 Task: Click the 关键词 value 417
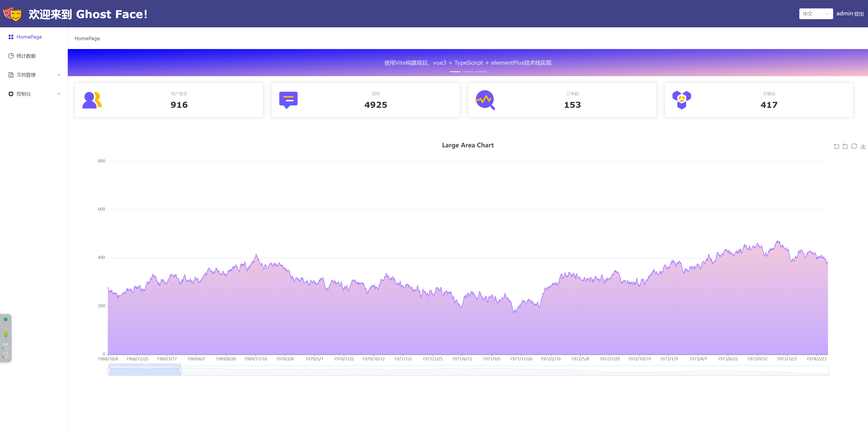tap(769, 105)
